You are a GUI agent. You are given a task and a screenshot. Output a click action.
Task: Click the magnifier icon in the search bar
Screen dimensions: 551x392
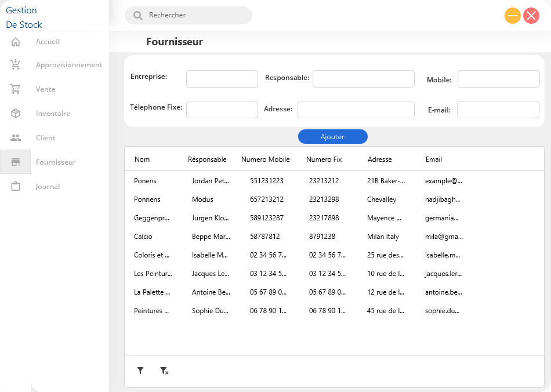coord(137,16)
